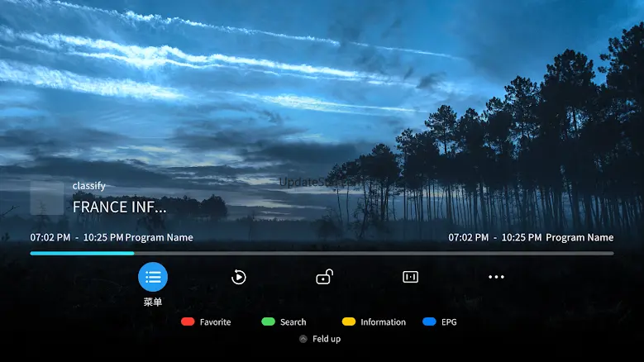The height and width of the screenshot is (362, 644).
Task: Open the three-dots more options icon
Action: coord(496,277)
